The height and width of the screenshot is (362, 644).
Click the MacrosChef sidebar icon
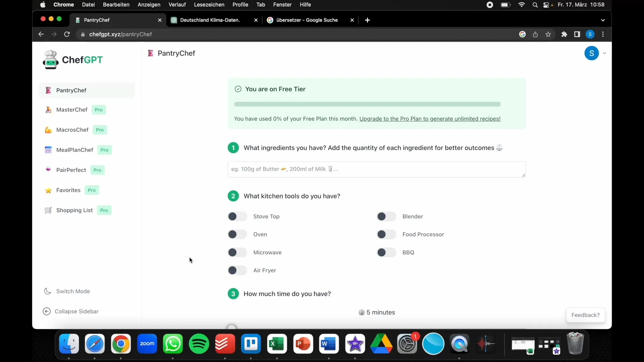click(49, 129)
